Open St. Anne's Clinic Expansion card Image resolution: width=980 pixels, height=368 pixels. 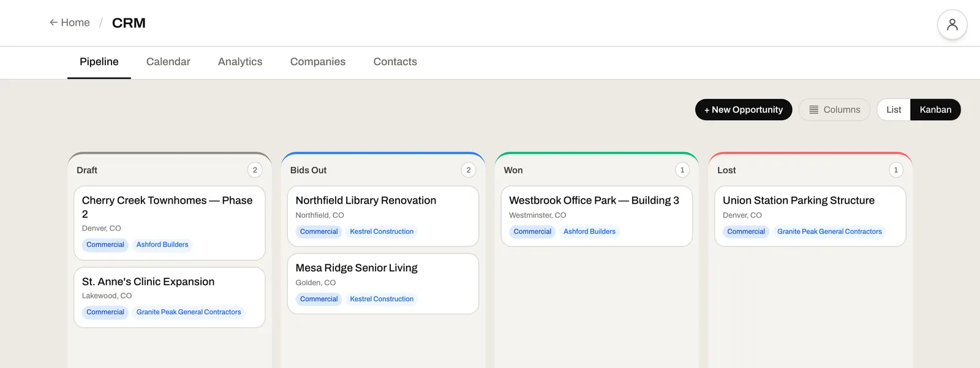[170, 297]
